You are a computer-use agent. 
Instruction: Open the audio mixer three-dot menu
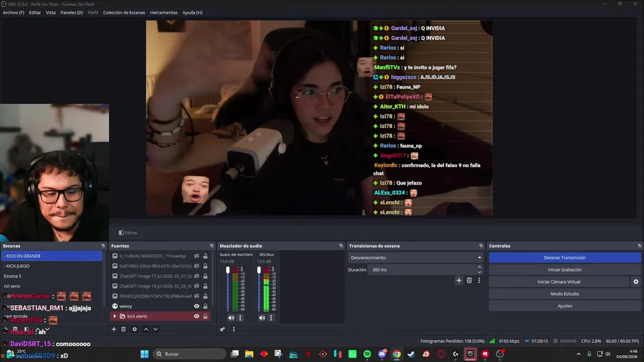coord(233,329)
